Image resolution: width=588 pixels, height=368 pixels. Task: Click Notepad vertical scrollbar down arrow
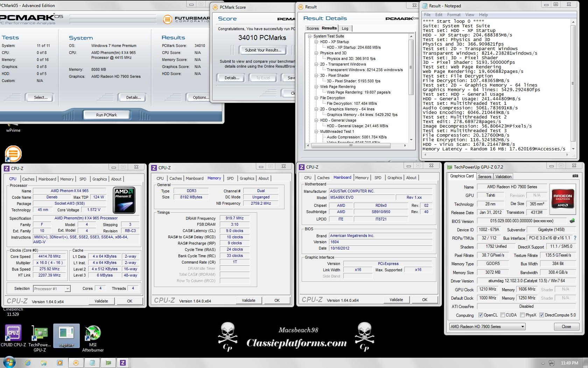[x=573, y=149]
